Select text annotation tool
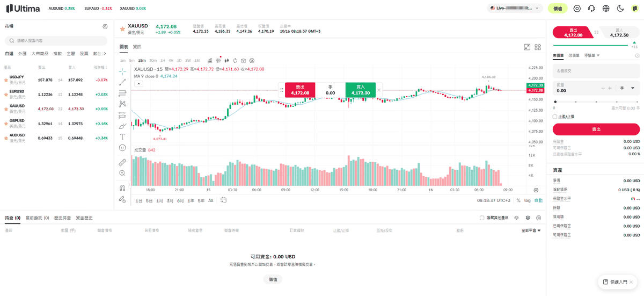644x296 pixels. [122, 136]
